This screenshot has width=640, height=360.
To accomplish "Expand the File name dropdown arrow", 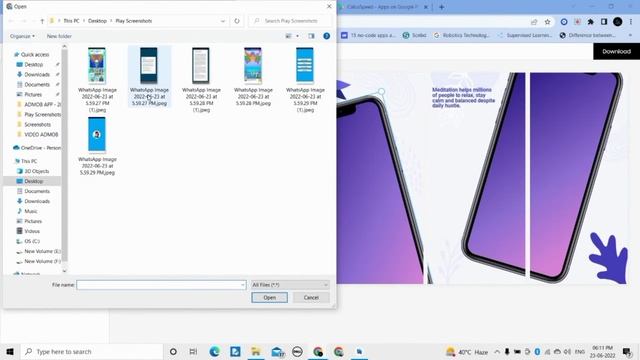I will (243, 284).
